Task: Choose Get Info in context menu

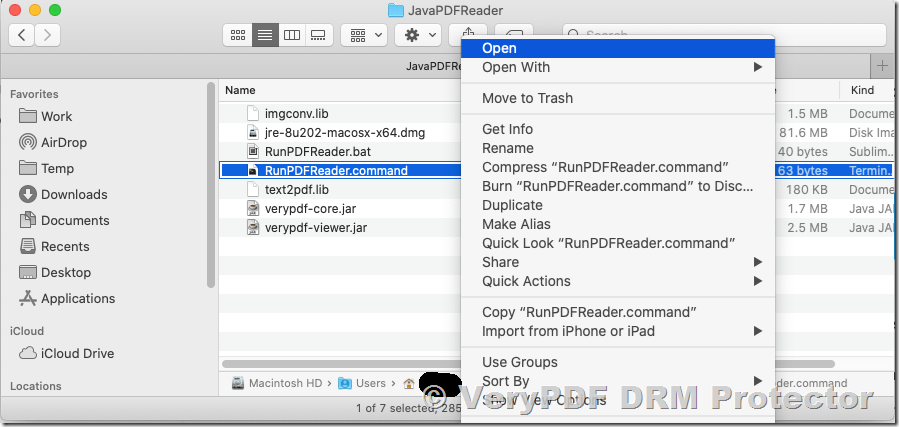Action: [618, 130]
